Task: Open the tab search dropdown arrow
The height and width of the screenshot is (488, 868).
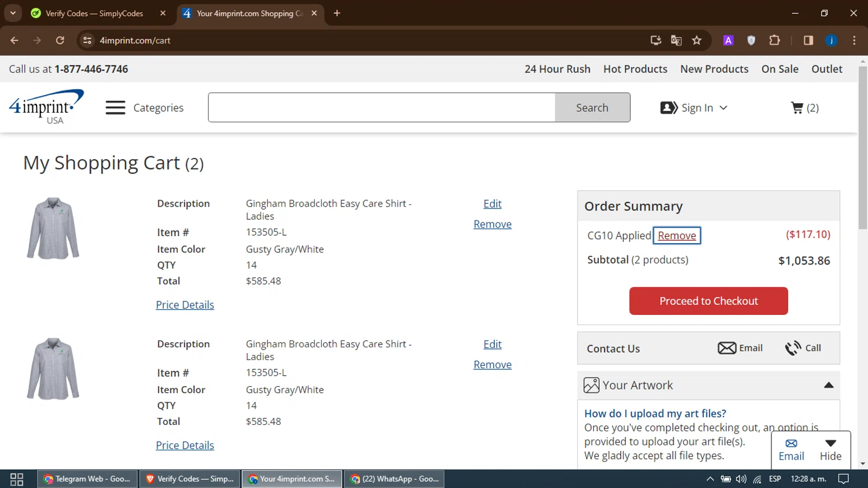Action: point(13,13)
